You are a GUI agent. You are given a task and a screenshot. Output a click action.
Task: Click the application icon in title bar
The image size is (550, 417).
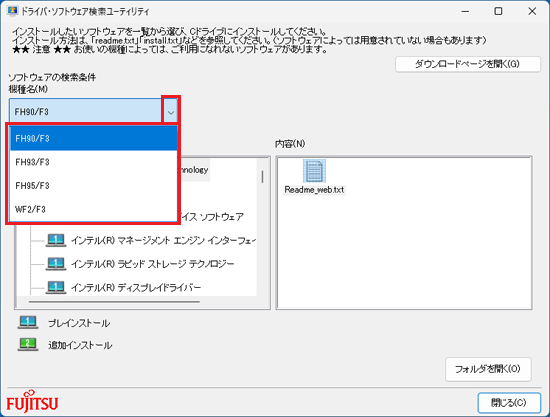[x=12, y=11]
